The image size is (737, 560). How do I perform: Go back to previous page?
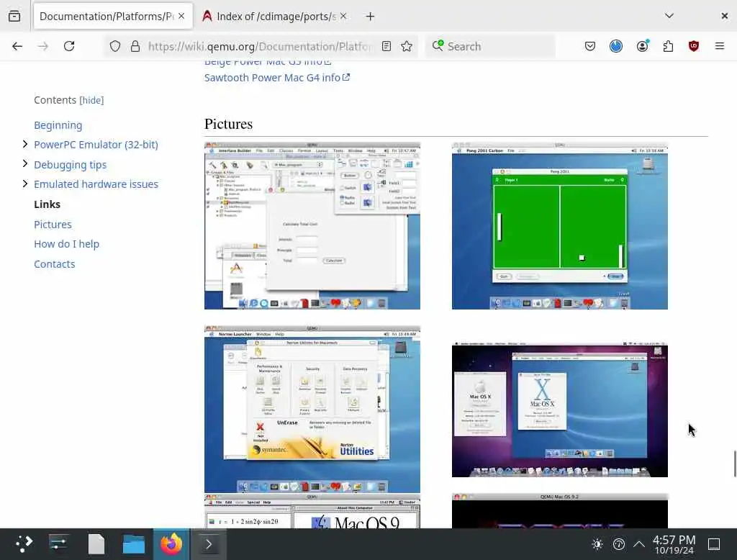(x=17, y=46)
